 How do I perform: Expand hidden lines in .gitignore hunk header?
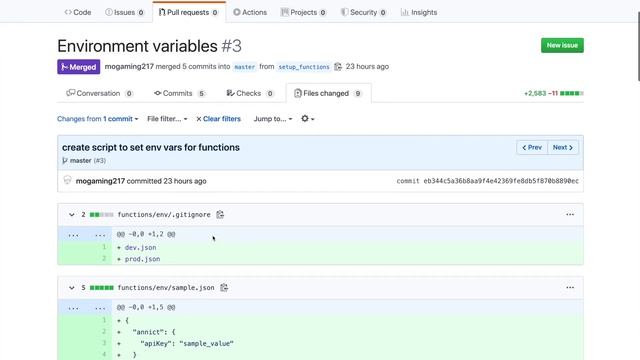coord(84,234)
